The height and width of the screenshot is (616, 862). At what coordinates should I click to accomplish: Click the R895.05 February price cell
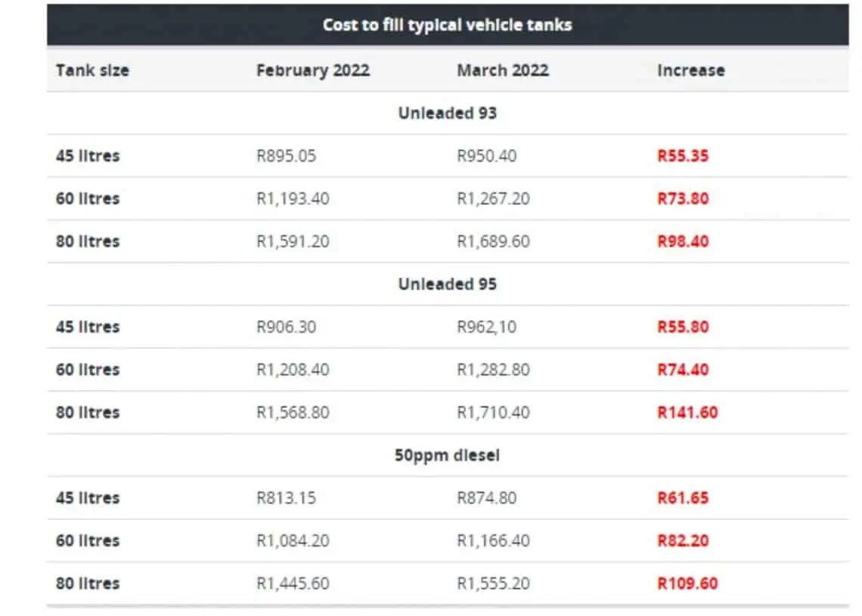(x=286, y=156)
